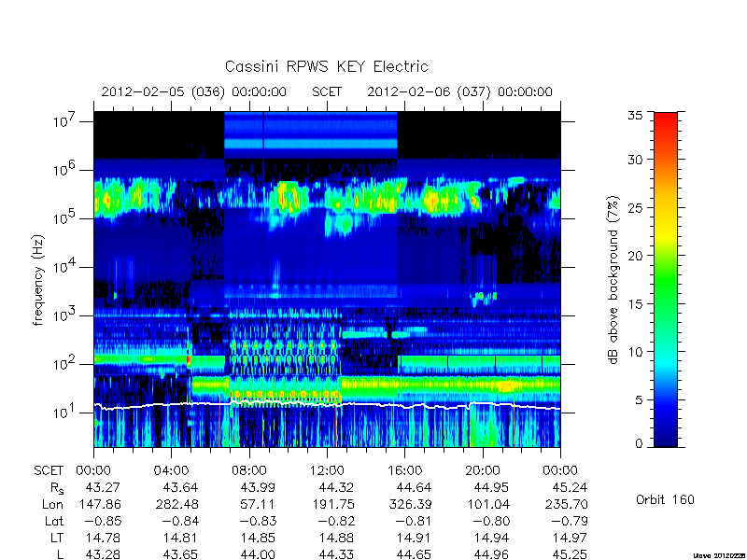Click the Rs value '44.95'
Viewport: 747px width, 560px height.
coord(492,487)
